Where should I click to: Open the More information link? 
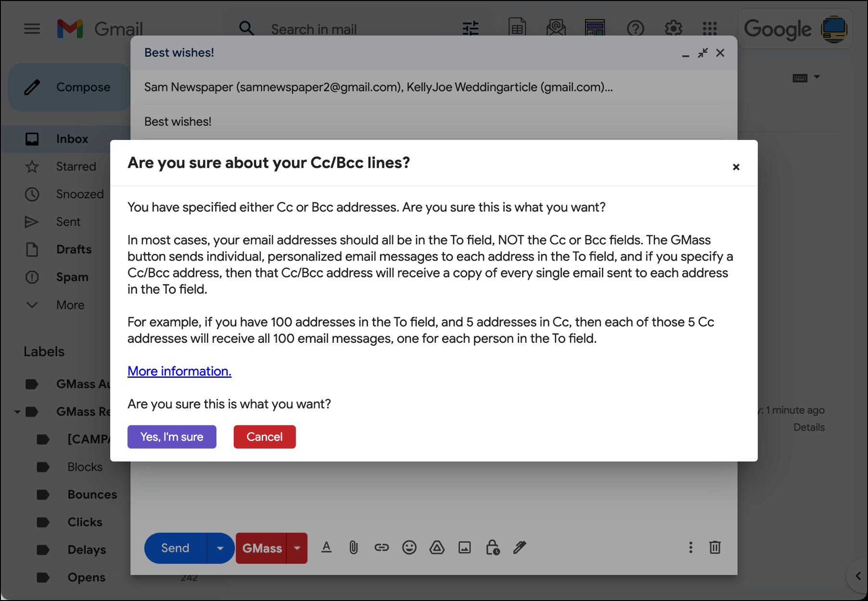tap(179, 371)
